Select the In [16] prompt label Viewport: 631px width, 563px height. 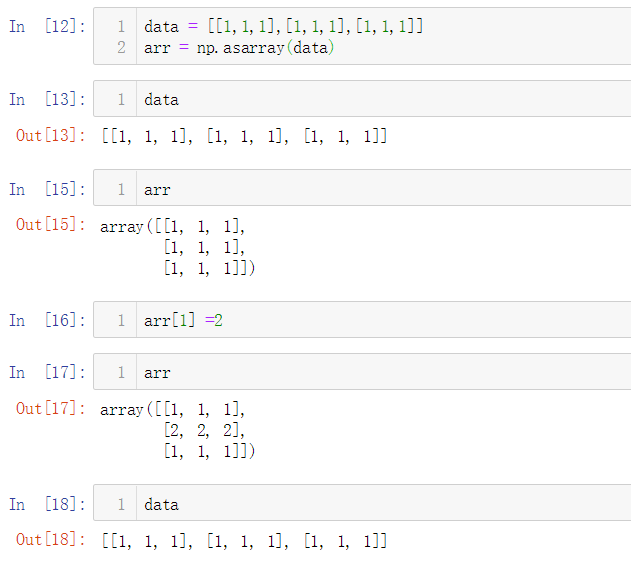pyautogui.click(x=47, y=320)
